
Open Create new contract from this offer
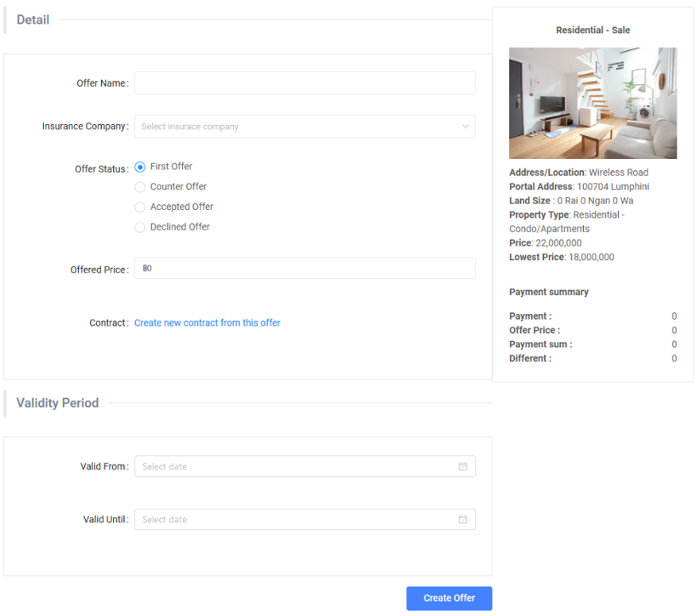tap(207, 323)
